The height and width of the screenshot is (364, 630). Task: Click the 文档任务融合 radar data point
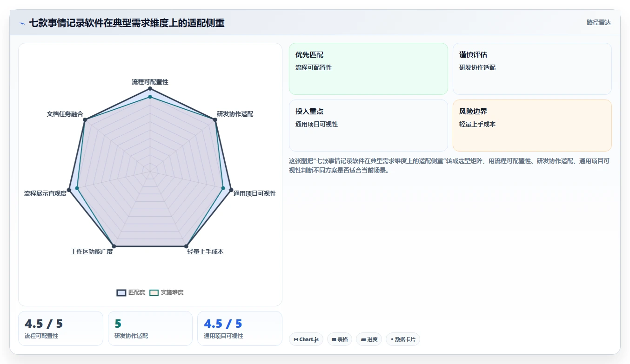(85, 120)
